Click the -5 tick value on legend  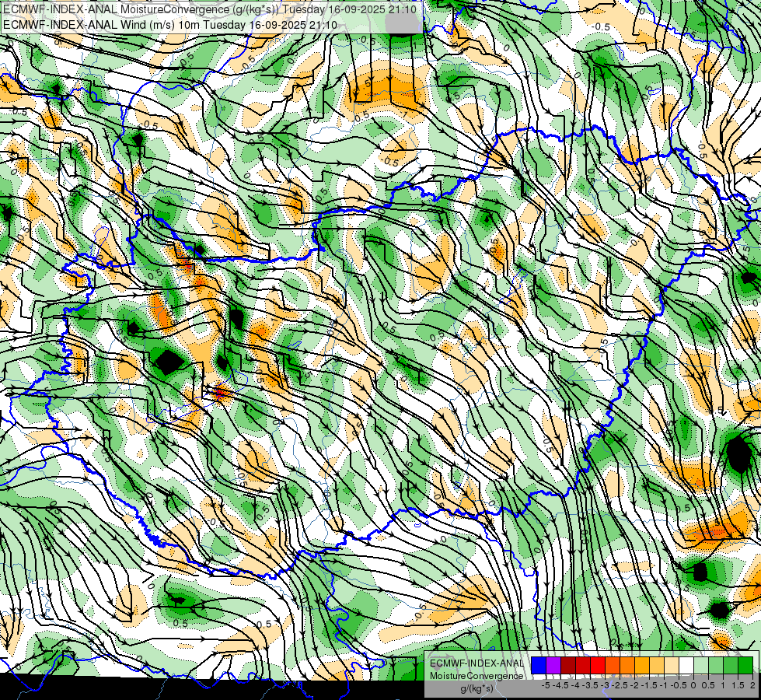point(546,685)
